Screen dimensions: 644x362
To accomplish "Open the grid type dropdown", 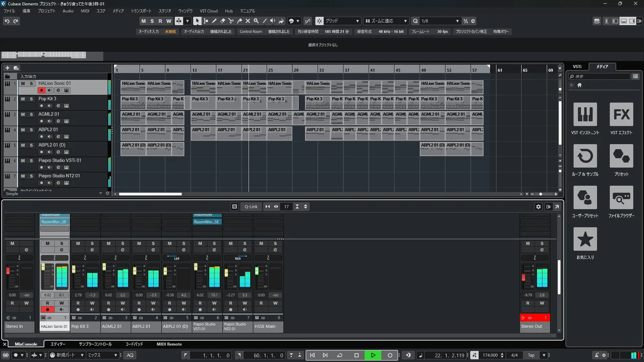I will [358, 21].
